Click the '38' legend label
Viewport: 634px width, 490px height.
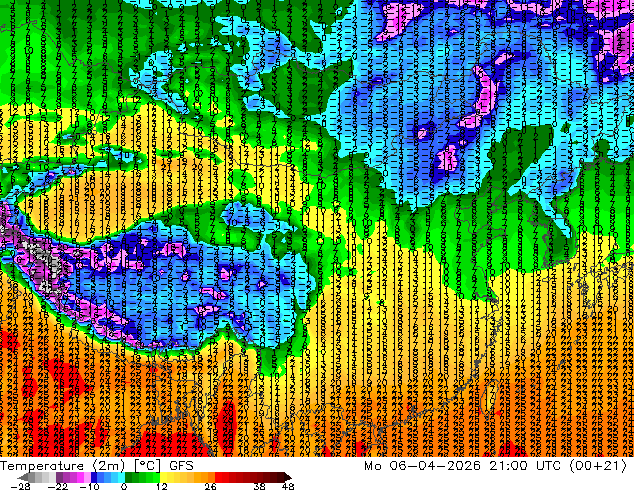click(x=260, y=486)
